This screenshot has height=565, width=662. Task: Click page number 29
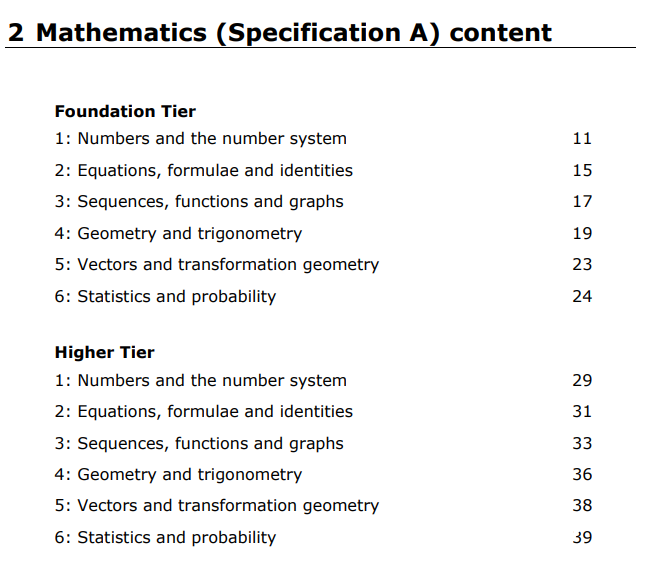(582, 381)
